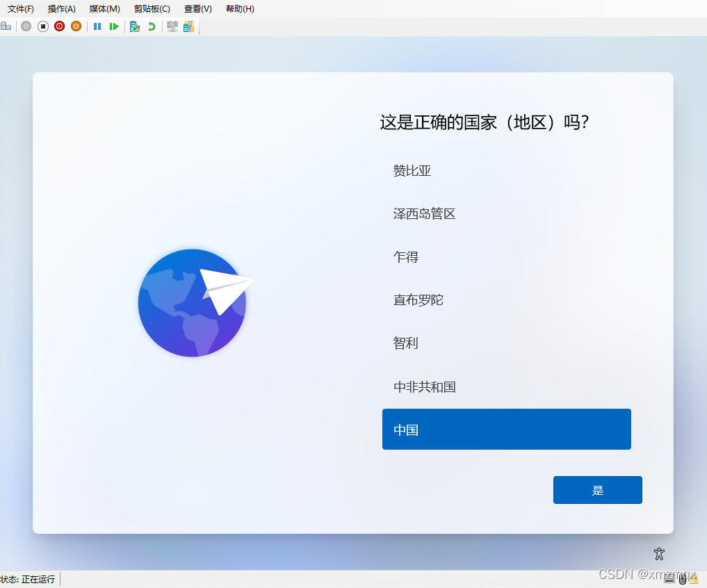This screenshot has height=588, width=707.
Task: Send Ctrl+Alt+Delete via the keyboard toolbar icon
Action: [6, 26]
